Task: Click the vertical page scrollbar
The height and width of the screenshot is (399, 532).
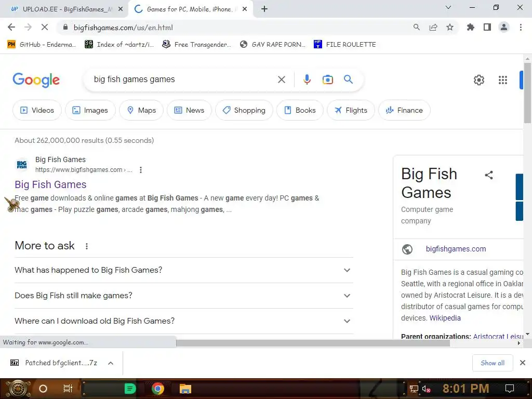Action: 527,93
